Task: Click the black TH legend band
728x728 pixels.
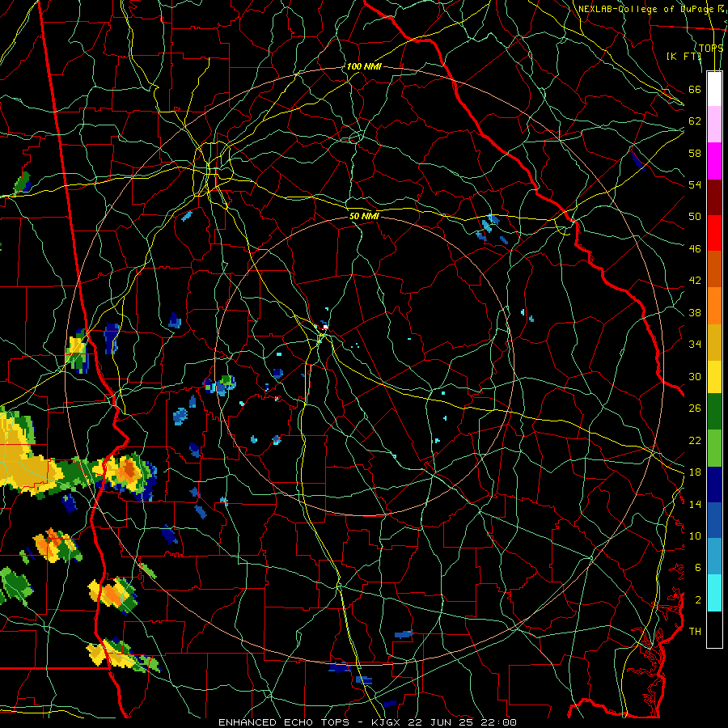Action: pyautogui.click(x=714, y=629)
